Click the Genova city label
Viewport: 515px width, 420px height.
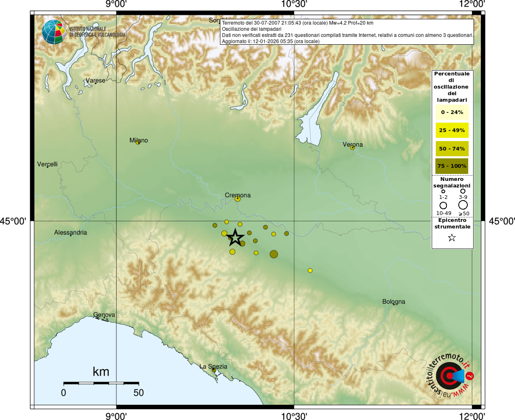104,315
